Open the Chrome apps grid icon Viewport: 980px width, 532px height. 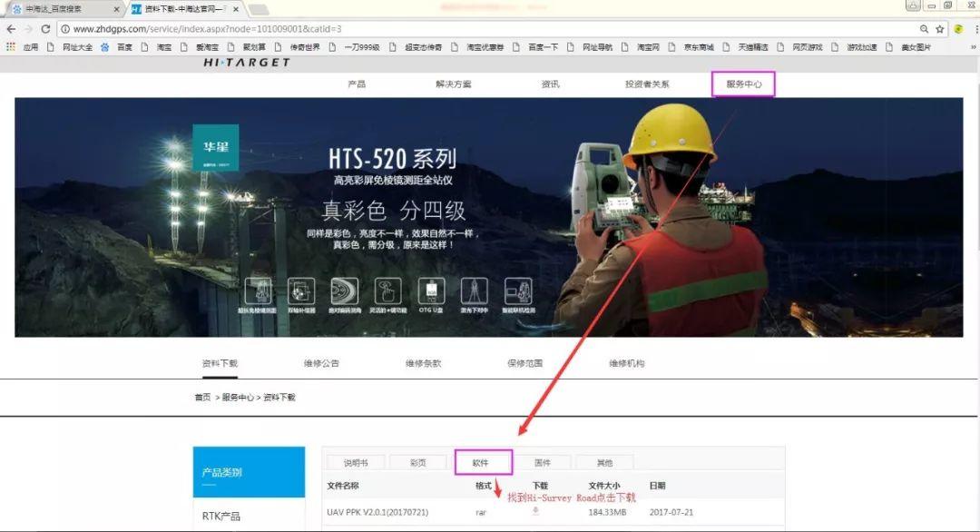coord(9,46)
